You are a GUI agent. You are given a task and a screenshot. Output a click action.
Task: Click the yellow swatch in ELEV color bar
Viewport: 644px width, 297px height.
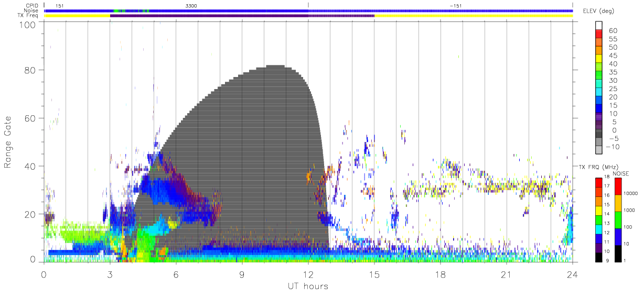click(x=599, y=59)
